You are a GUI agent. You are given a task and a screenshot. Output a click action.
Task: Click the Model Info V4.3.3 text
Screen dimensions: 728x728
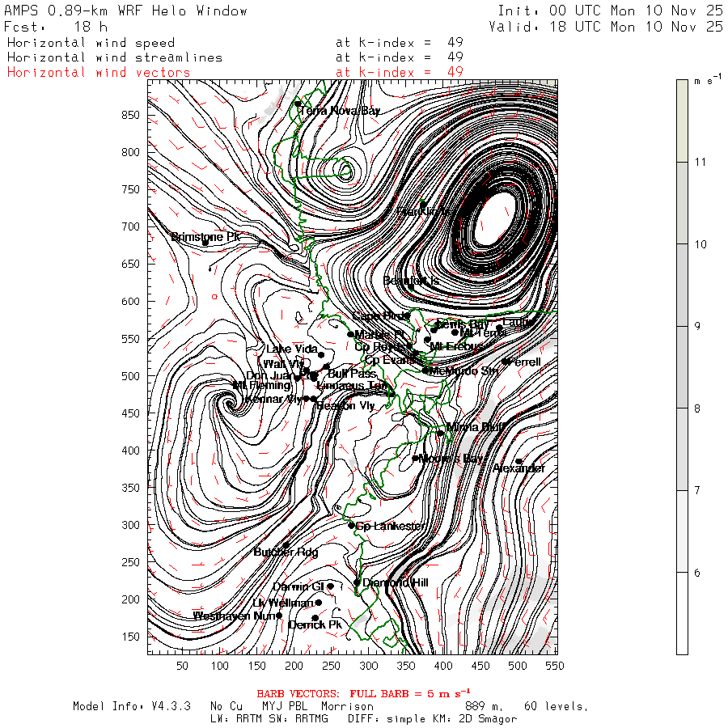[132, 706]
